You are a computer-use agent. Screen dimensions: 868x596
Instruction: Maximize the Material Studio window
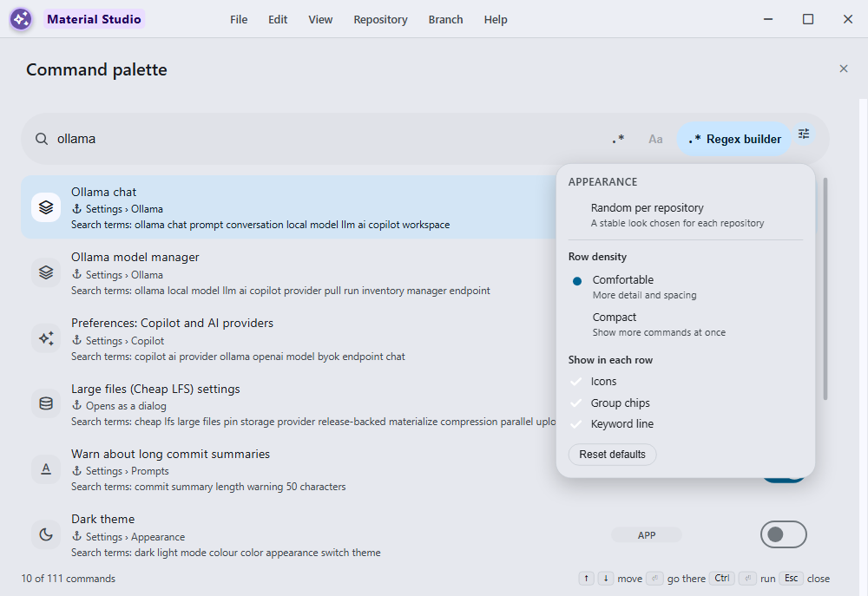pos(808,19)
